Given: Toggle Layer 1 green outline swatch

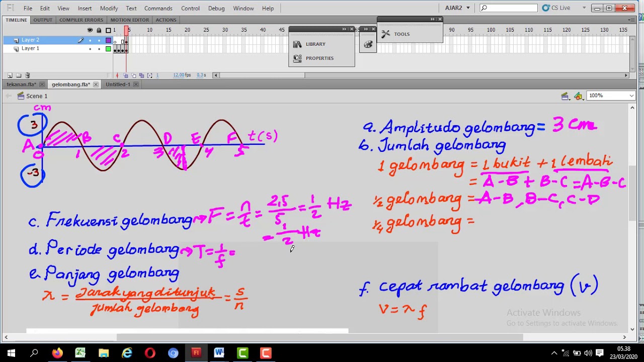Looking at the screenshot, I should coord(108,49).
